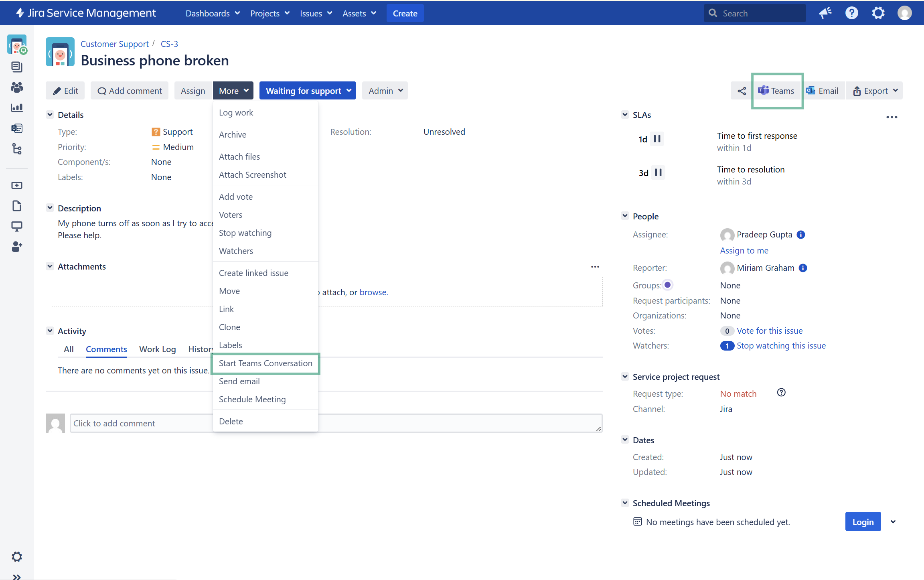Click the reports chart sidebar icon
This screenshot has height=580, width=924.
pyautogui.click(x=17, y=107)
